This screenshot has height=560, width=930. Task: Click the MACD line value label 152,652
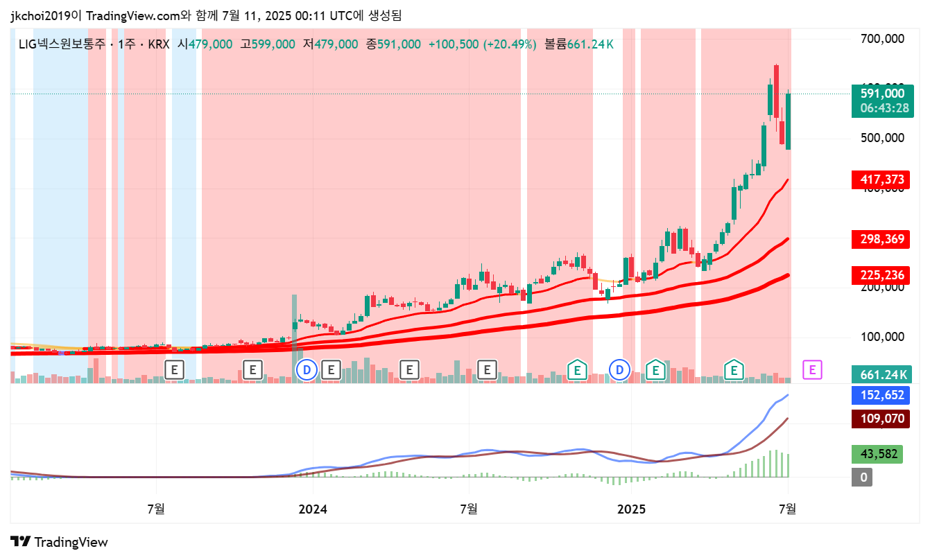881,395
